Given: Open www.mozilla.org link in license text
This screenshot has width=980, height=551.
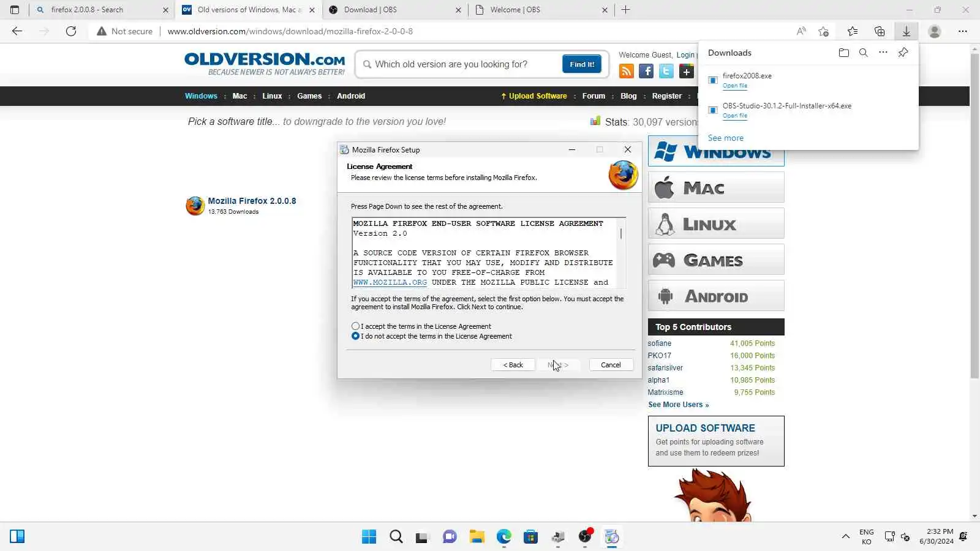Looking at the screenshot, I should coord(390,282).
